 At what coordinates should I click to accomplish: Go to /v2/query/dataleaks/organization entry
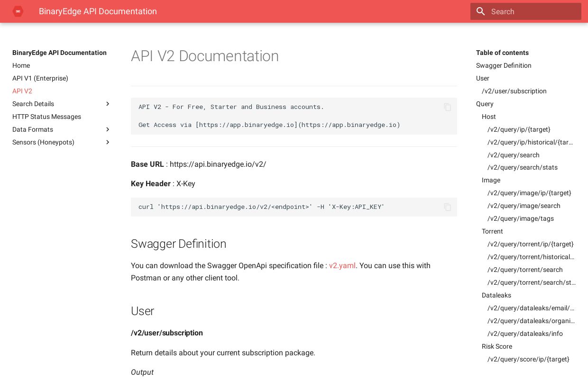tap(531, 321)
